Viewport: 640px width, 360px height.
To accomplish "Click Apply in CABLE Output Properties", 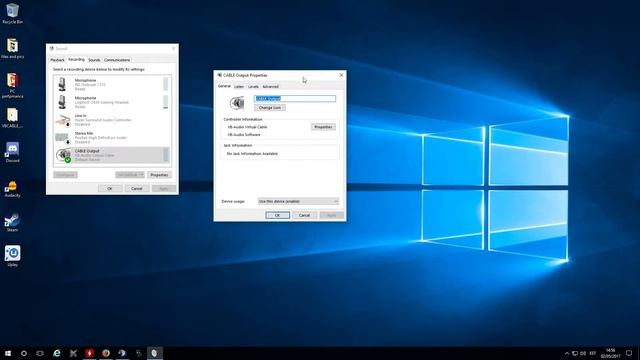I will point(331,215).
